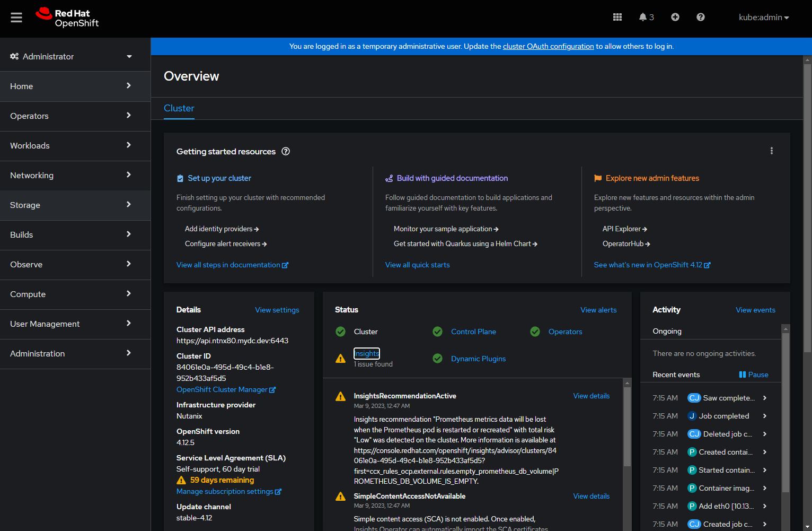
Task: Expand the User Management navigation section
Action: coord(75,324)
